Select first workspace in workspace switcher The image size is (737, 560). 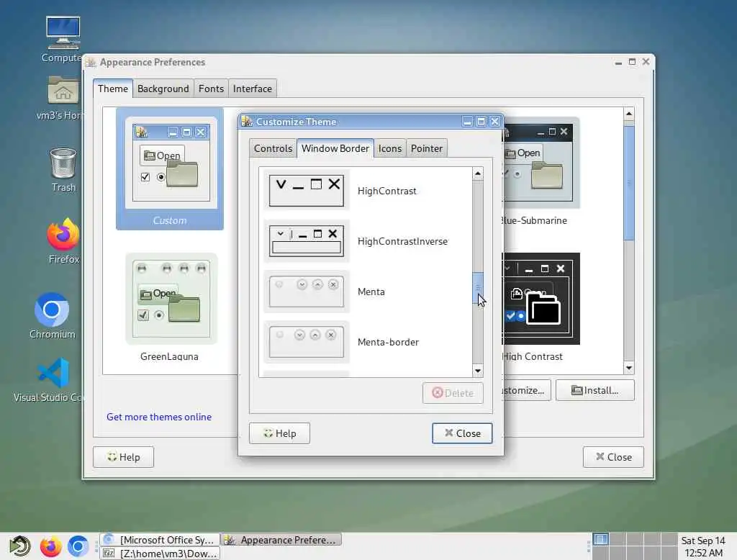pos(600,539)
